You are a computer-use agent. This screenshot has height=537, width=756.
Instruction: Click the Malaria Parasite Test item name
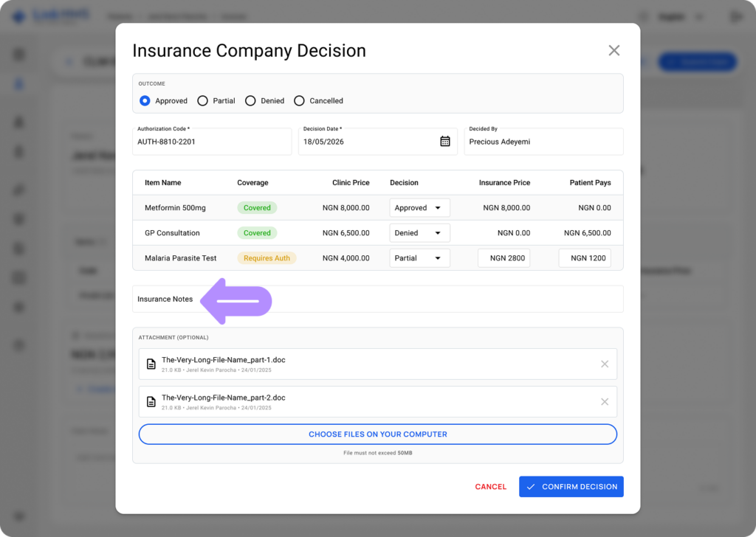(x=180, y=257)
